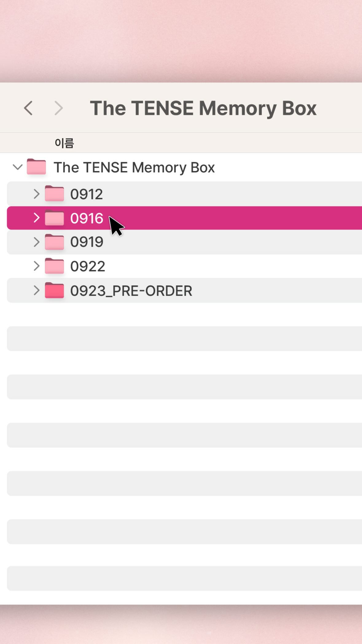Click the 0922 folder icon
Image resolution: width=362 pixels, height=644 pixels.
[x=54, y=266]
